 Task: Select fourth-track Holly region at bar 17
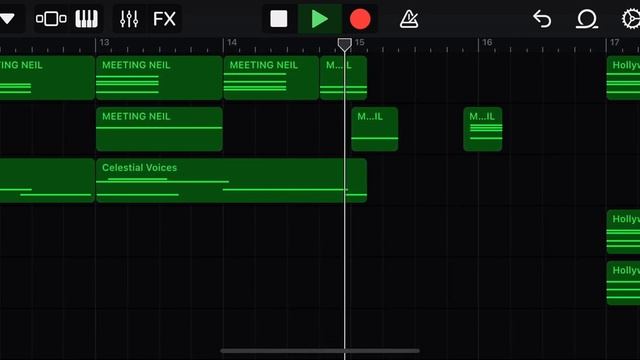coord(623,232)
